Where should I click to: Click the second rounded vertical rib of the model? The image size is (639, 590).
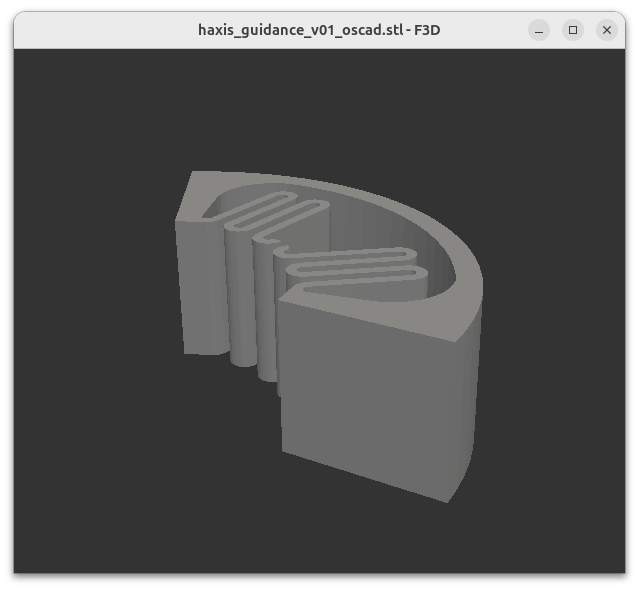tap(267, 320)
